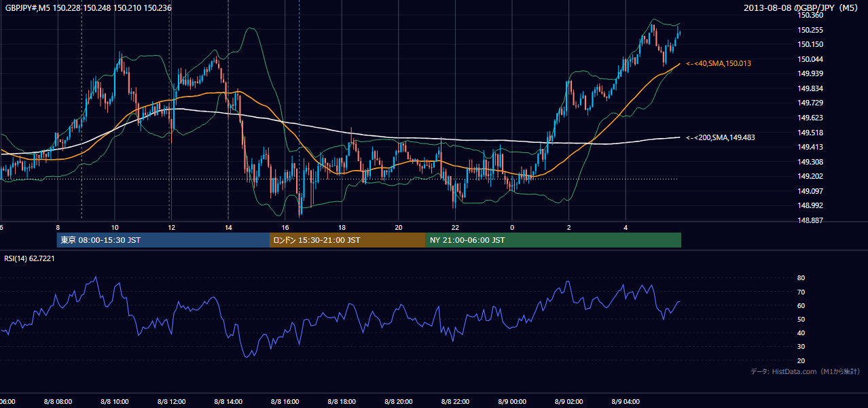
Task: Click the 149.308 price axis label
Action: point(810,162)
